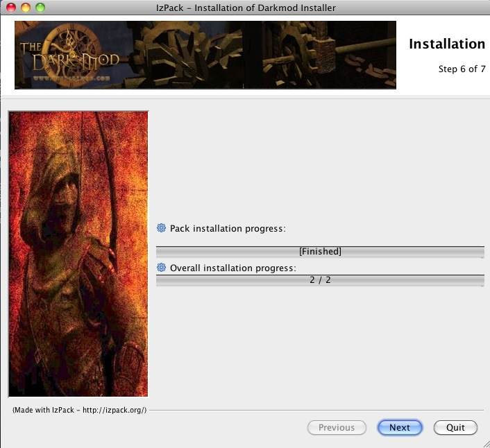Click the window resize grip corner
490x448 pixels.
[485, 443]
